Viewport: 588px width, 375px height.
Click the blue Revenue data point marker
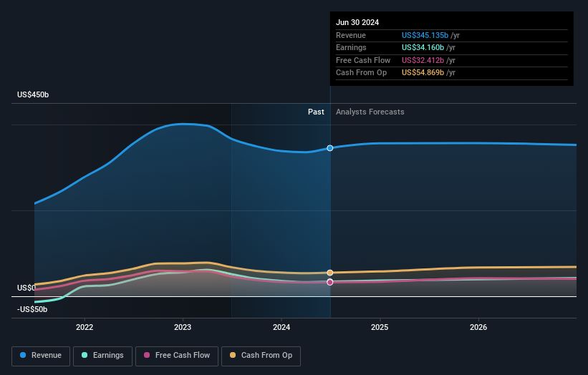(329, 148)
